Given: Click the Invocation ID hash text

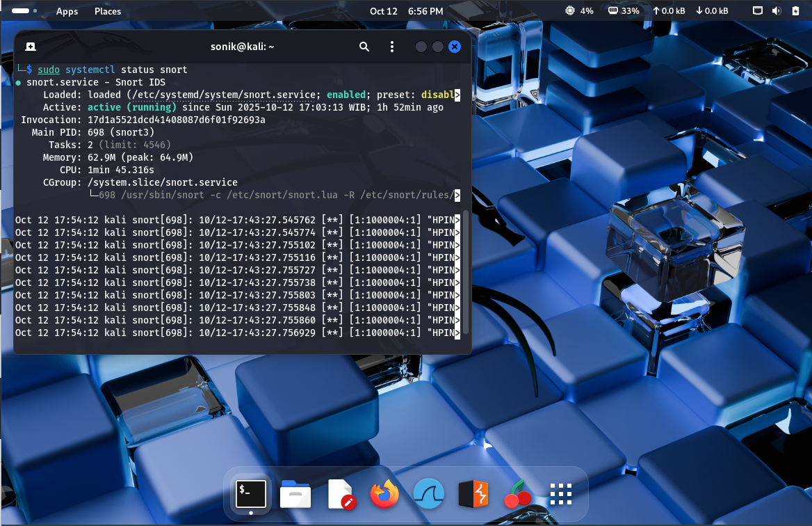Looking at the screenshot, I should [176, 120].
